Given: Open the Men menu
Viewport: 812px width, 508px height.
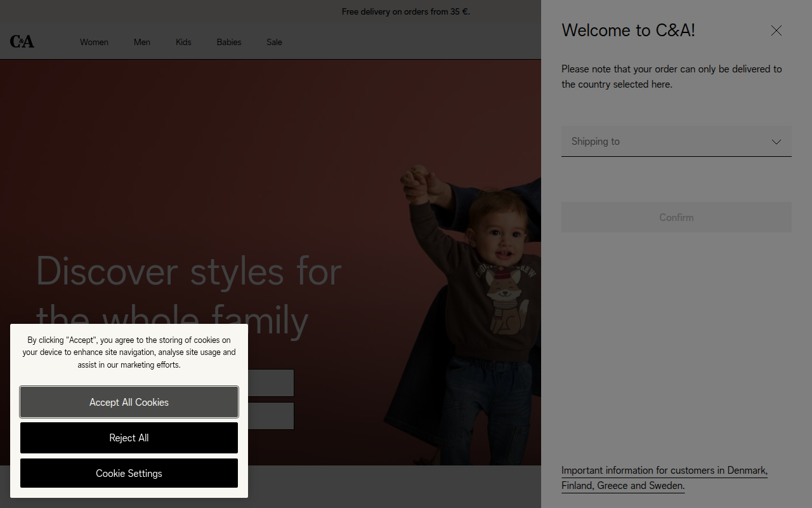Looking at the screenshot, I should (142, 42).
